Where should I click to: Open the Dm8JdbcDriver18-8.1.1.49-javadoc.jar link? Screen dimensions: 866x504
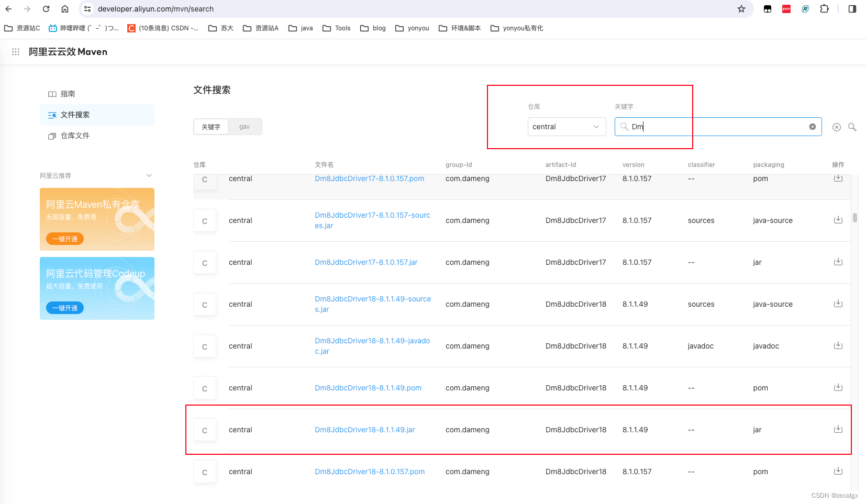(x=372, y=346)
